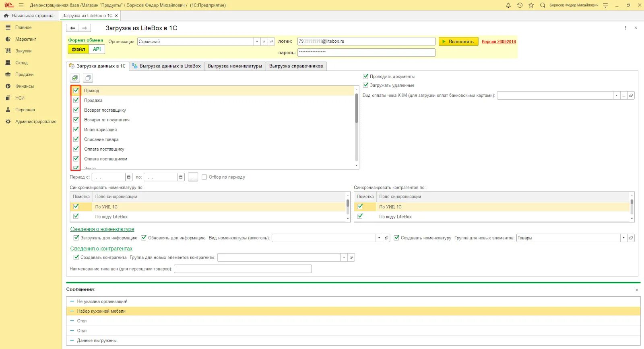This screenshot has height=349, width=644.
Task: Select message Не указана организация!
Action: [x=353, y=301]
